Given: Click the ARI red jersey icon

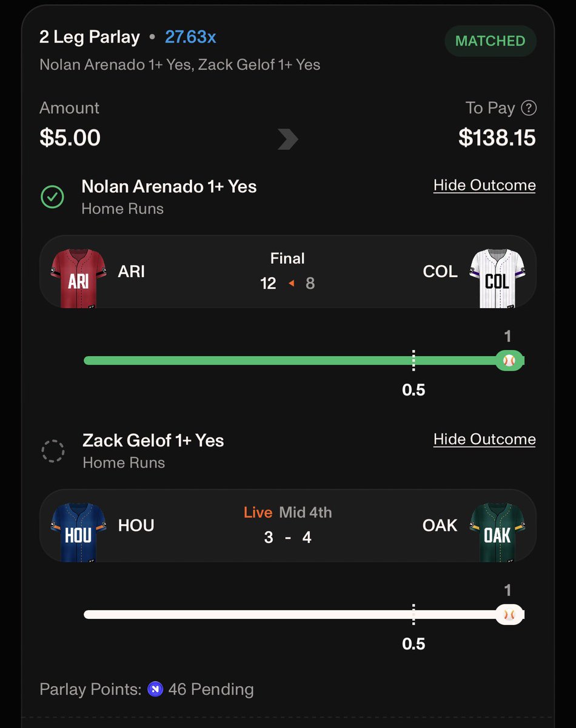Looking at the screenshot, I should (78, 278).
